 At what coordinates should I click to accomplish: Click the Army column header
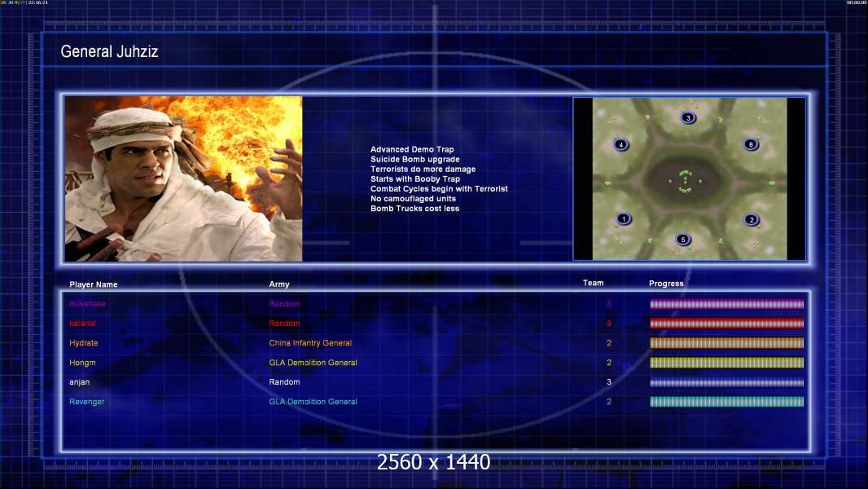279,284
